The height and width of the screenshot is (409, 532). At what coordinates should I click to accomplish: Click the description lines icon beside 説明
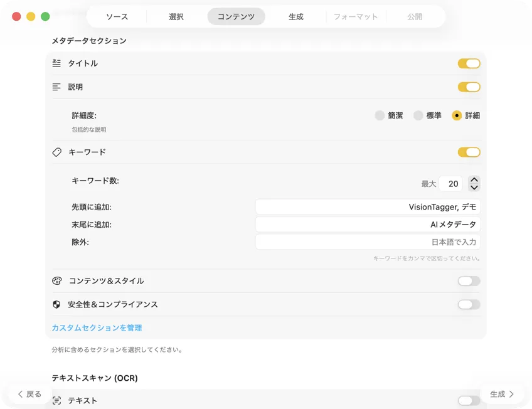[57, 87]
